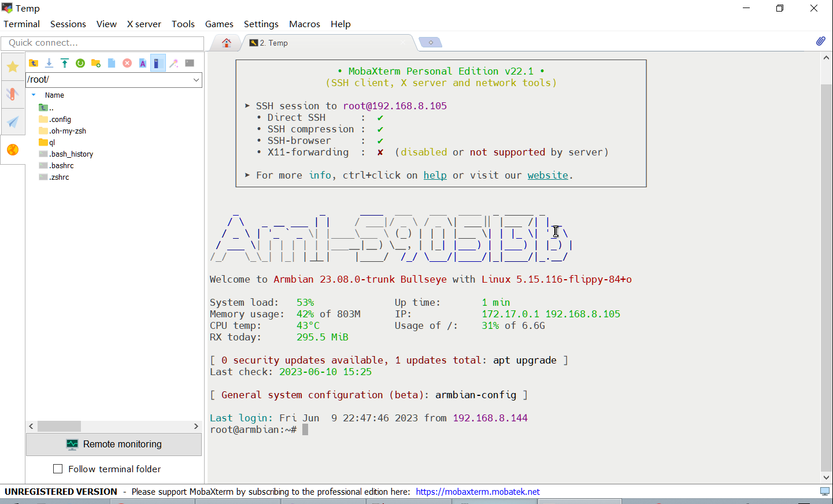
Task: Open the Terminal menu
Action: [x=22, y=24]
